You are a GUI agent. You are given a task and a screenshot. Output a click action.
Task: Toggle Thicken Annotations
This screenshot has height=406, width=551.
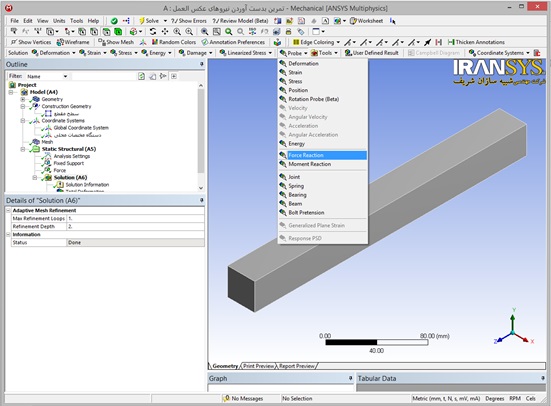[x=476, y=42]
